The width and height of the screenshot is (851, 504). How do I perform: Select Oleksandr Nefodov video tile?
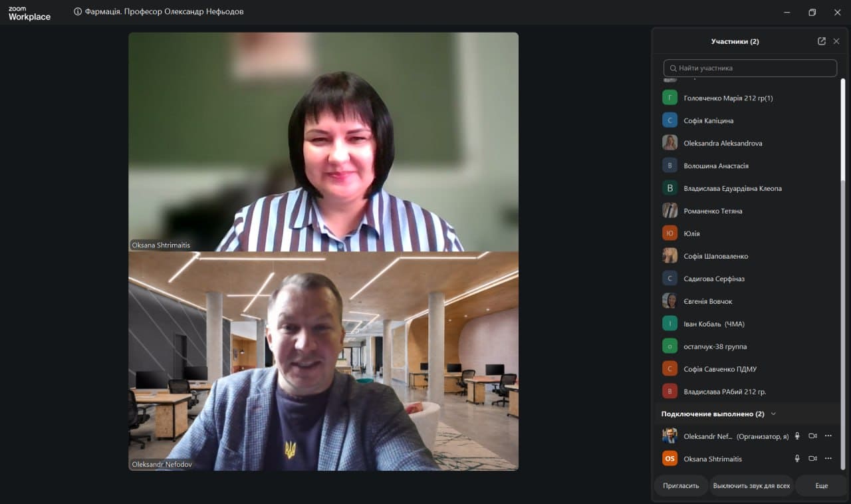[323, 361]
